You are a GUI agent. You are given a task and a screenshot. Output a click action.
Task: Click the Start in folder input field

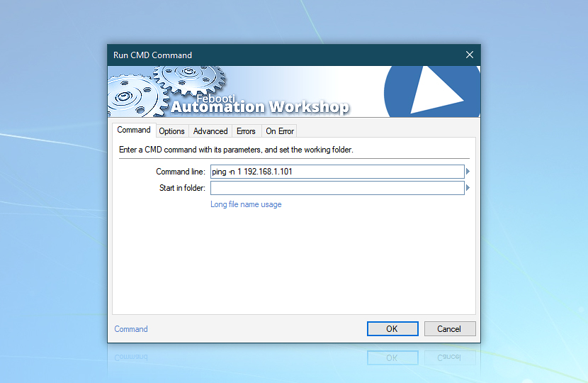coord(337,188)
